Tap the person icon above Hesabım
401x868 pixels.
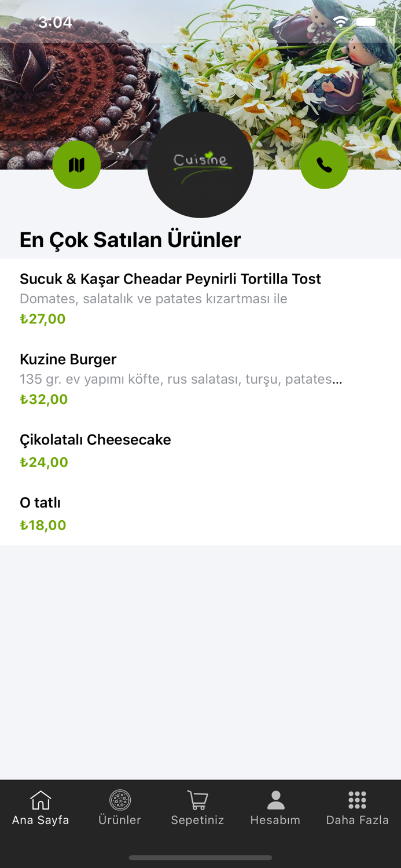click(275, 799)
